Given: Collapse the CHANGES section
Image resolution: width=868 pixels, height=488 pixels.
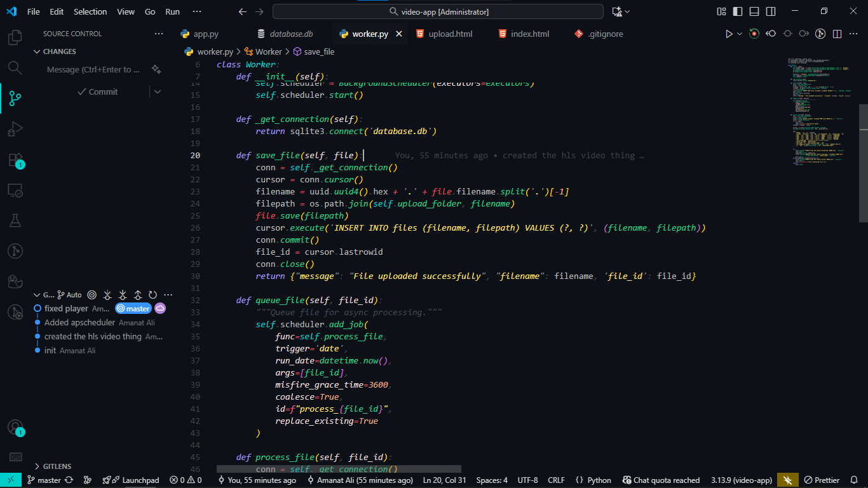Looking at the screenshot, I should click(x=37, y=51).
